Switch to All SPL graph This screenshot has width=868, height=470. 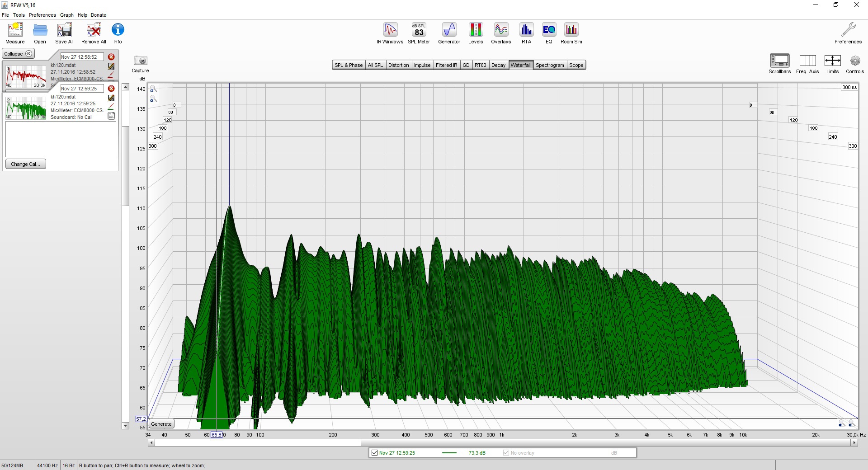click(375, 65)
